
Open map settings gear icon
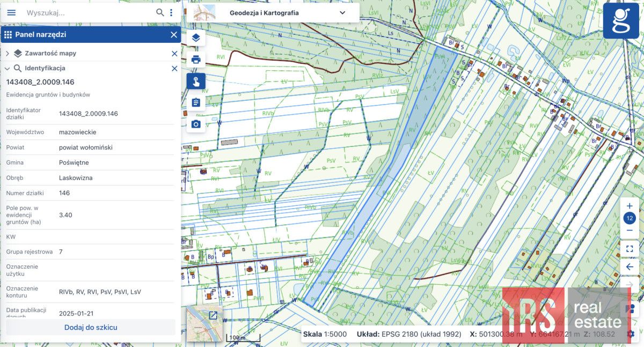tap(630, 334)
